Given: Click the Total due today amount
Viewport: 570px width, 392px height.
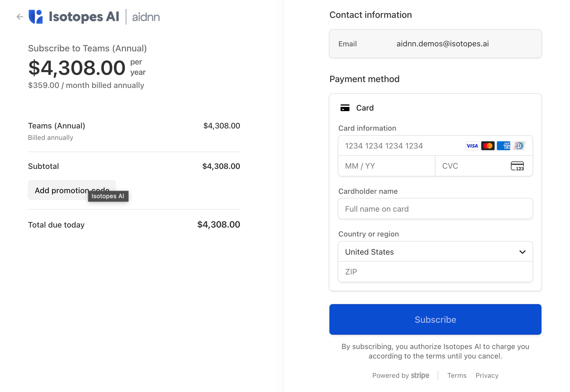Looking at the screenshot, I should tap(219, 224).
